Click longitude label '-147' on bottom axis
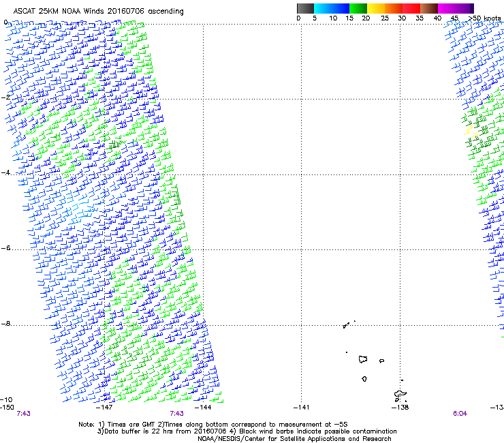Image resolution: width=504 pixels, height=443 pixels. [x=104, y=408]
